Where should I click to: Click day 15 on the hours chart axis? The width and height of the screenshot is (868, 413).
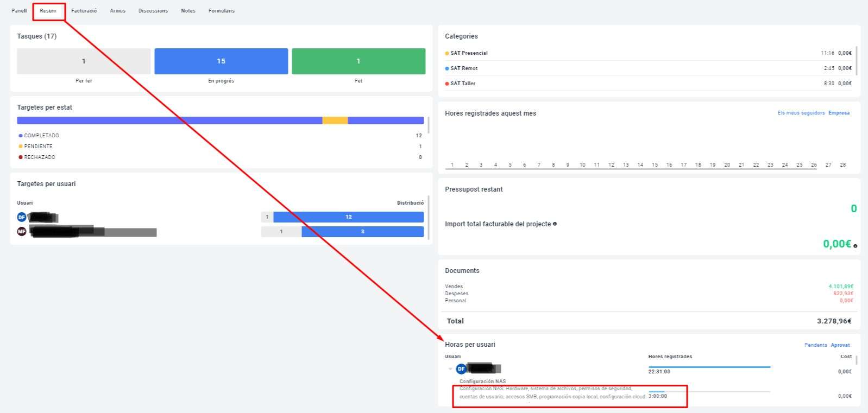pos(655,165)
